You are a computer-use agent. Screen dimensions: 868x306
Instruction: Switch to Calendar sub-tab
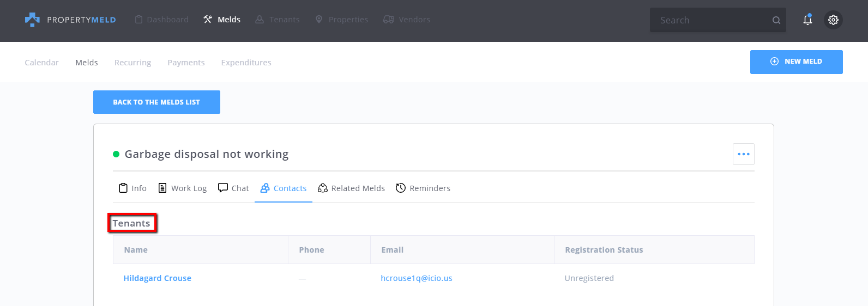click(41, 63)
